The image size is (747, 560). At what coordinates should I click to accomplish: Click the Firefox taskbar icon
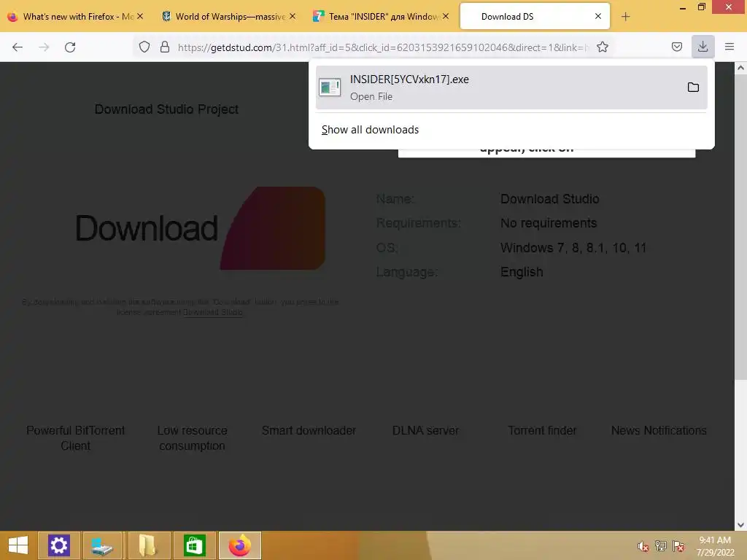[239, 545]
